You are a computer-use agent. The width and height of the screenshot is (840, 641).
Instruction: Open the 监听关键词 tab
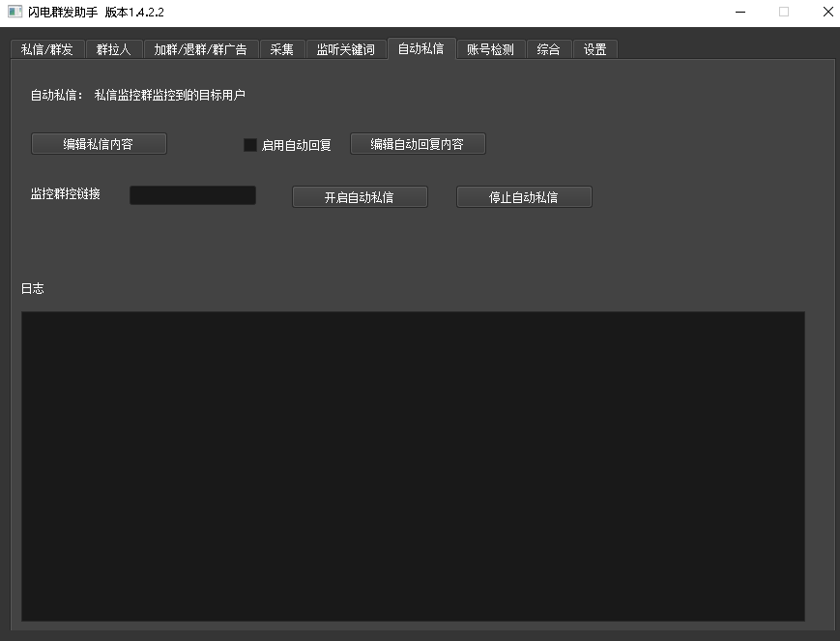pyautogui.click(x=346, y=49)
